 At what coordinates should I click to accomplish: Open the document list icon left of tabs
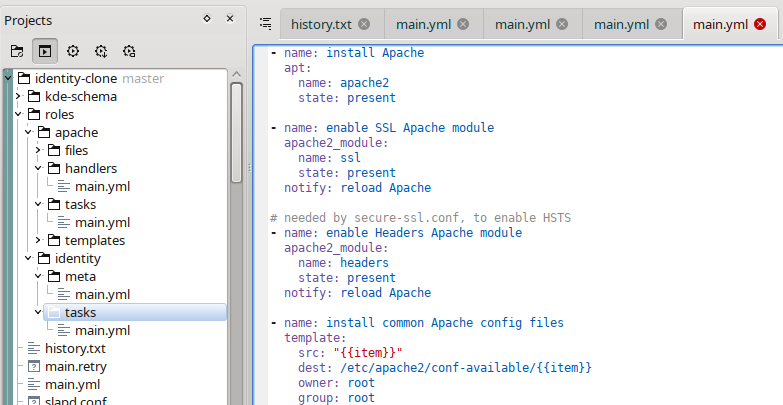point(266,23)
